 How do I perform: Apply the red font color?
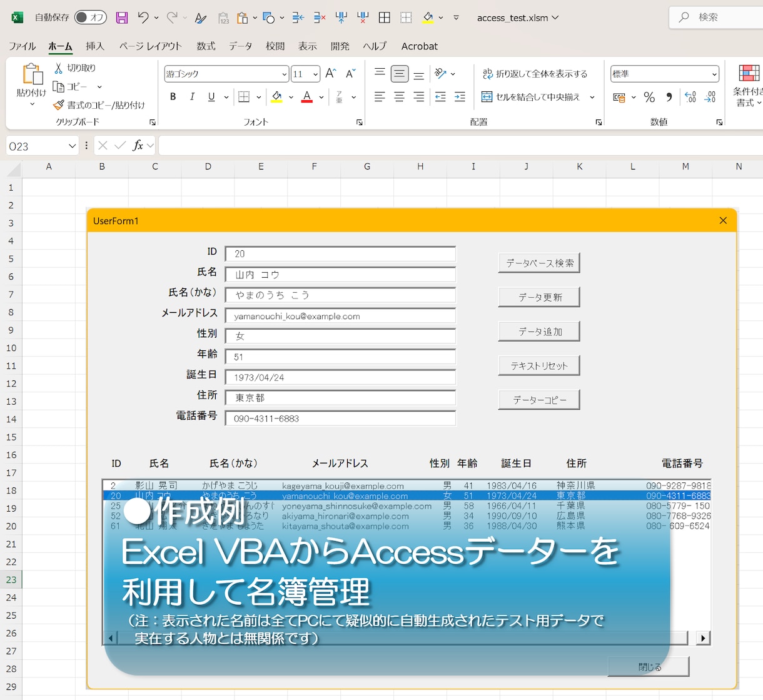tap(307, 97)
